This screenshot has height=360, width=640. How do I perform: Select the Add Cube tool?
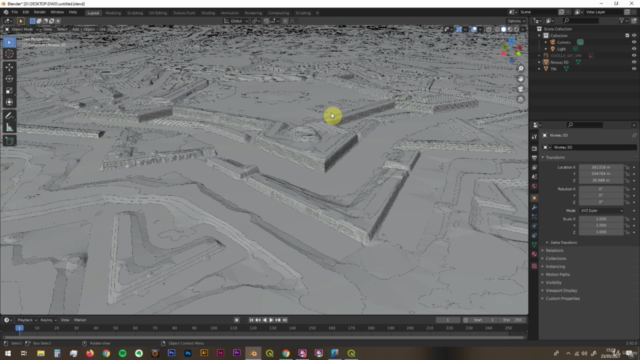(x=9, y=141)
